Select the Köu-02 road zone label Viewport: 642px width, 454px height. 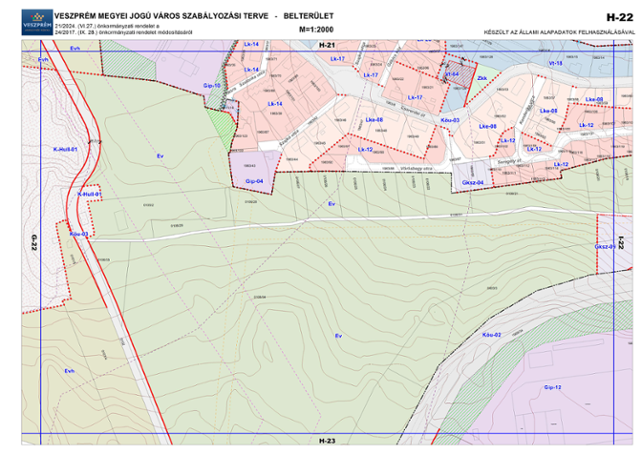pyautogui.click(x=490, y=334)
